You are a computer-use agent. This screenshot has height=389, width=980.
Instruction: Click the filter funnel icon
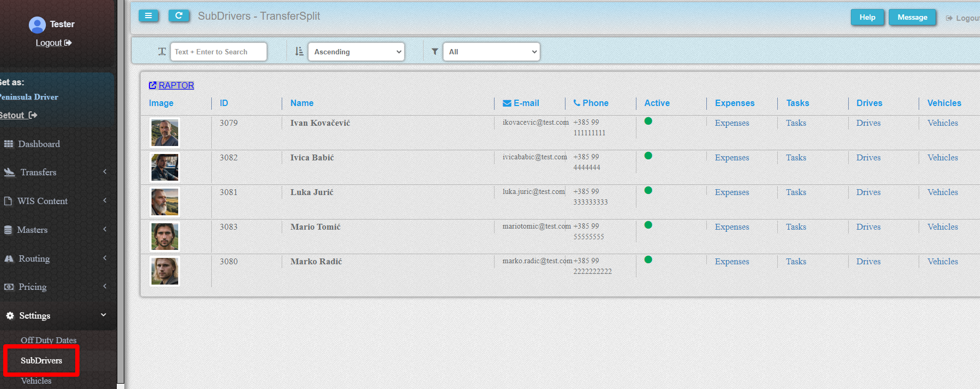pyautogui.click(x=435, y=52)
